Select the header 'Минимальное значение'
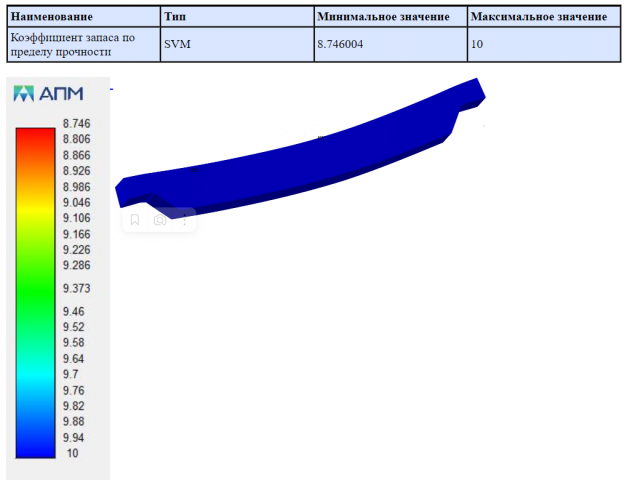The width and height of the screenshot is (635, 480). tap(383, 17)
